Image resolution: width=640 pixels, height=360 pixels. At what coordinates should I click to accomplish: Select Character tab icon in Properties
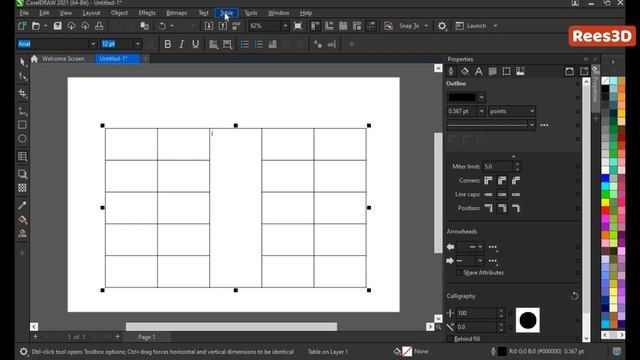point(478,71)
